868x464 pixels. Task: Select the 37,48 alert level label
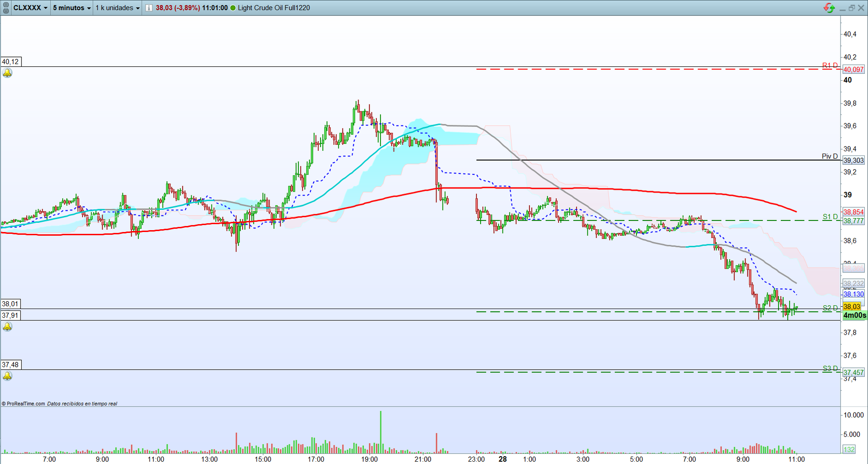point(11,365)
